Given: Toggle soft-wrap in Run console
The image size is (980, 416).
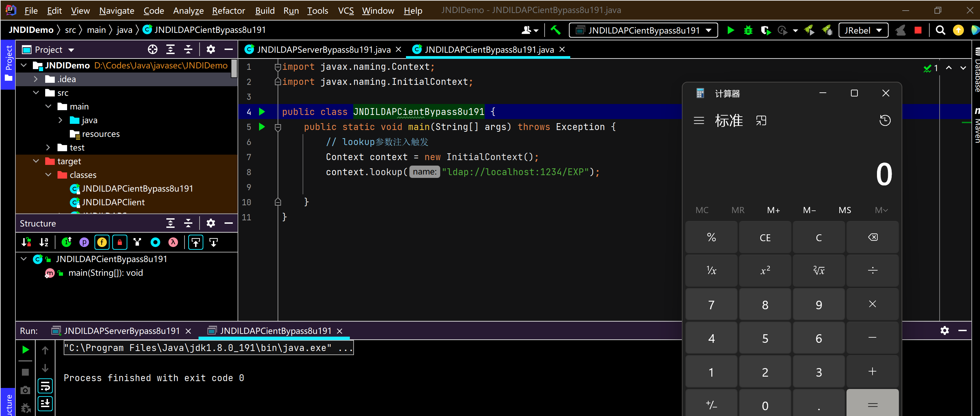Looking at the screenshot, I should click(x=45, y=386).
